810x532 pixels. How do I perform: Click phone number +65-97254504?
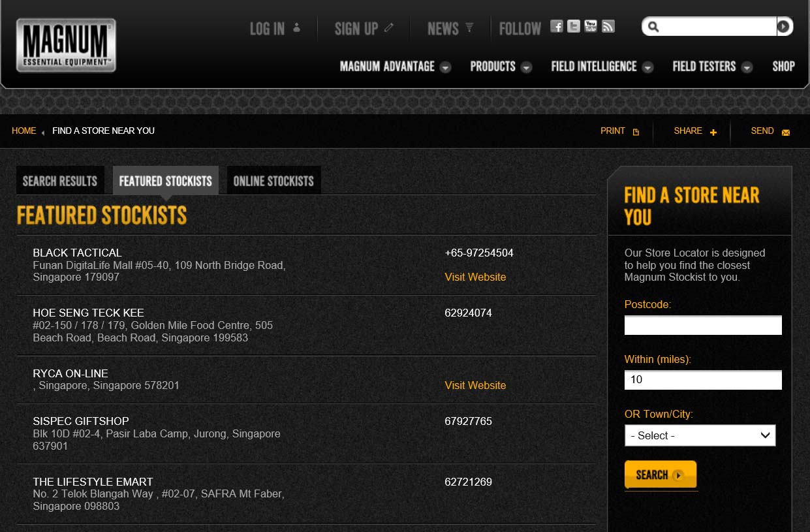click(x=479, y=253)
